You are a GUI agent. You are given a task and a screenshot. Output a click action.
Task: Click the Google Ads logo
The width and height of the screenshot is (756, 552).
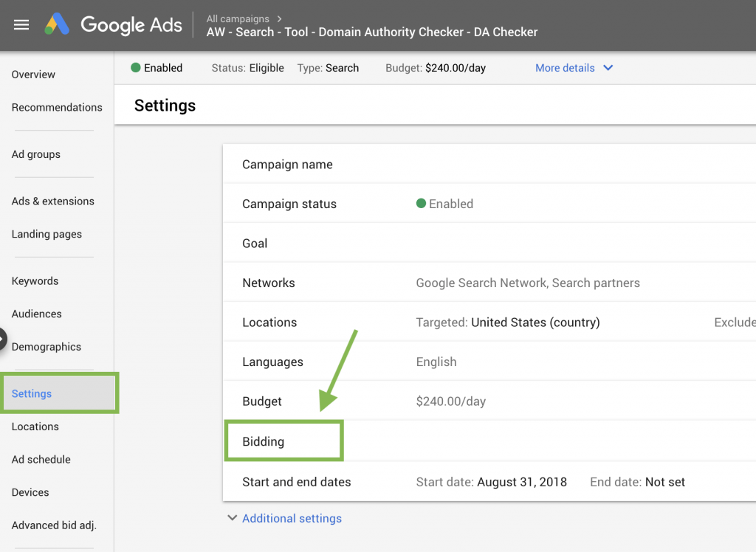[x=113, y=24]
